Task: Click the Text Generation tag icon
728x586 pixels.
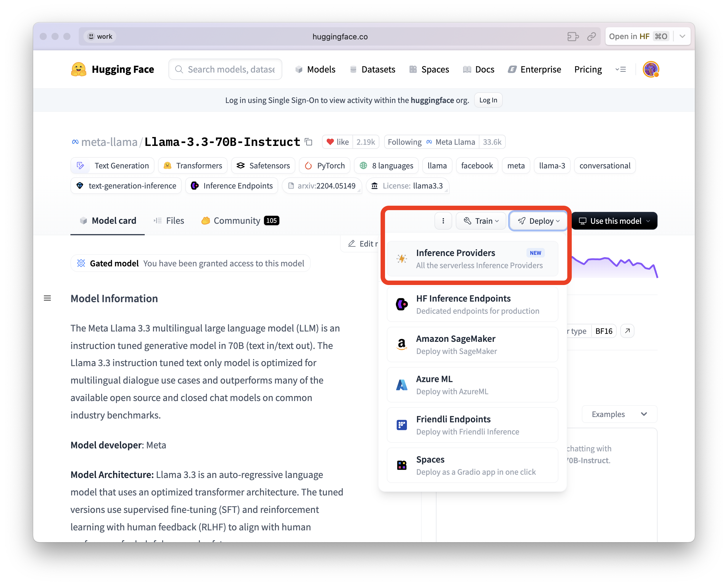Action: (80, 165)
